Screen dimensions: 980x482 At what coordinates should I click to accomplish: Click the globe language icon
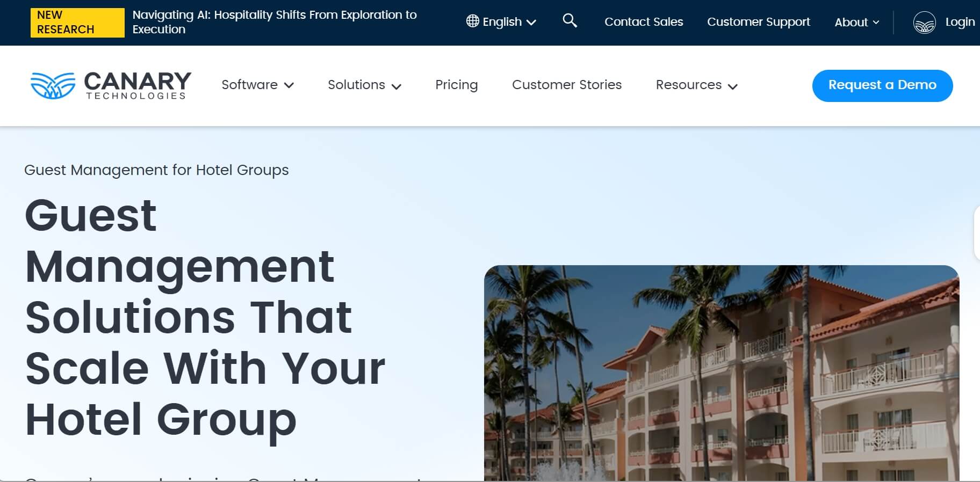tap(472, 21)
